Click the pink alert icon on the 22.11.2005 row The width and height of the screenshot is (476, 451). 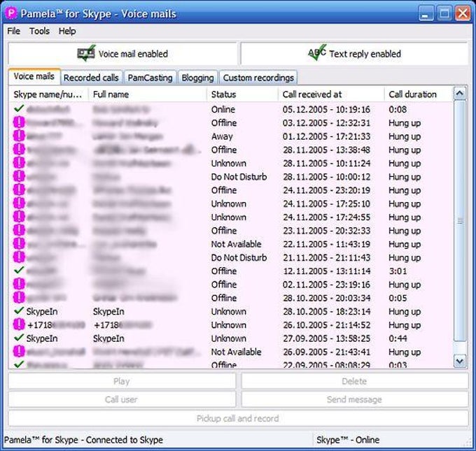[x=19, y=243]
